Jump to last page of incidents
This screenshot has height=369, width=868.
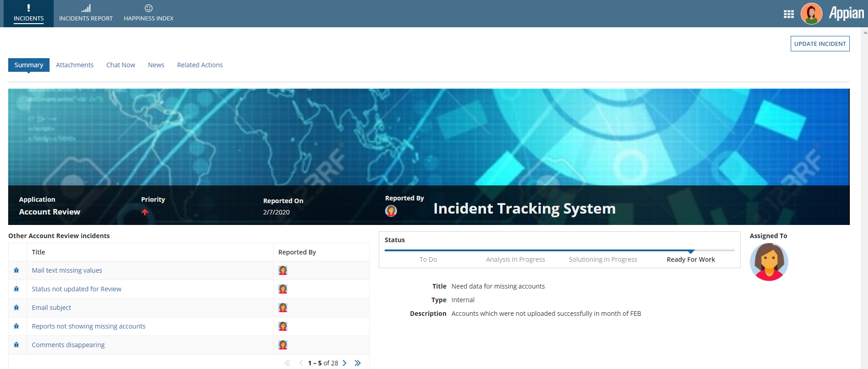[358, 363]
